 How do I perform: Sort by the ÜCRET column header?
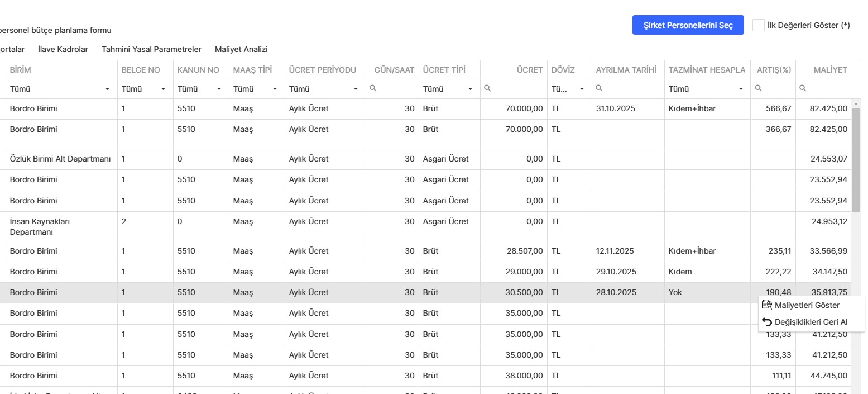click(x=529, y=70)
